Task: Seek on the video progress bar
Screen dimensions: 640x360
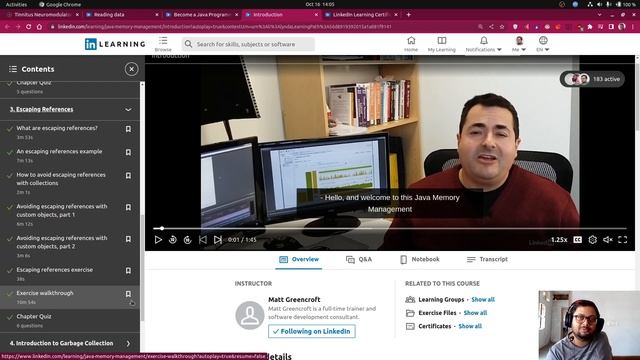Action: point(390,229)
